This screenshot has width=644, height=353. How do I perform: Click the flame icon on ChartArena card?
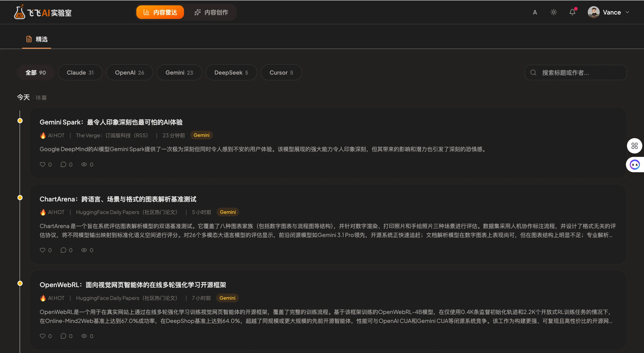pyautogui.click(x=43, y=212)
